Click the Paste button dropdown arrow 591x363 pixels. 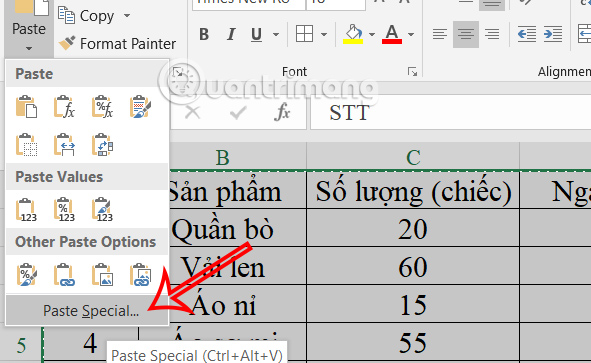coord(29,48)
